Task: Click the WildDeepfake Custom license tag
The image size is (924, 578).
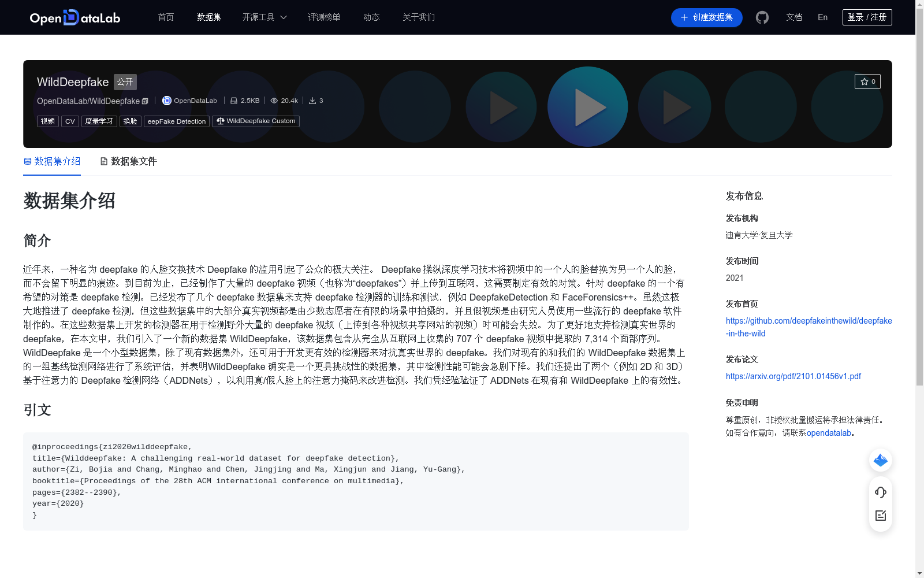Action: pyautogui.click(x=256, y=121)
